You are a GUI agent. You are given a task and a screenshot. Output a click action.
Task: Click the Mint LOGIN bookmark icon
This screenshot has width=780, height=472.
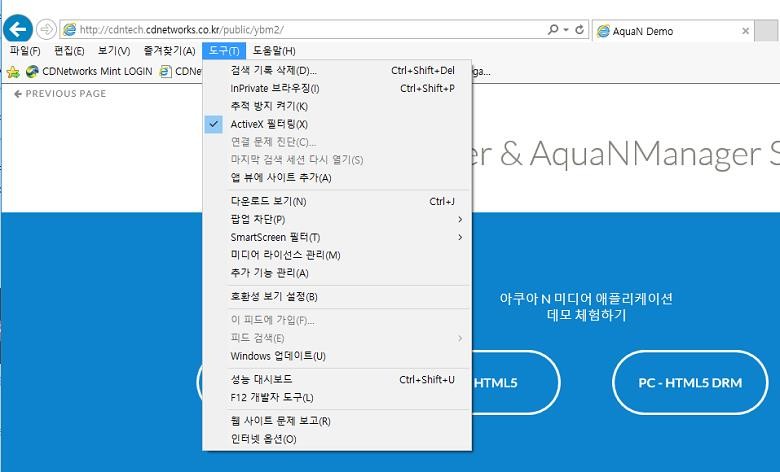(32, 72)
